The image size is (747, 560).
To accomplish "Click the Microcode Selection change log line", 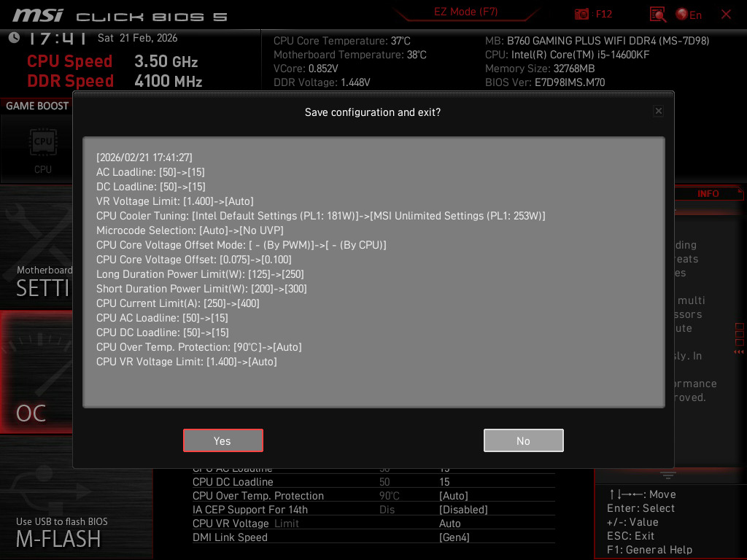I will point(190,230).
